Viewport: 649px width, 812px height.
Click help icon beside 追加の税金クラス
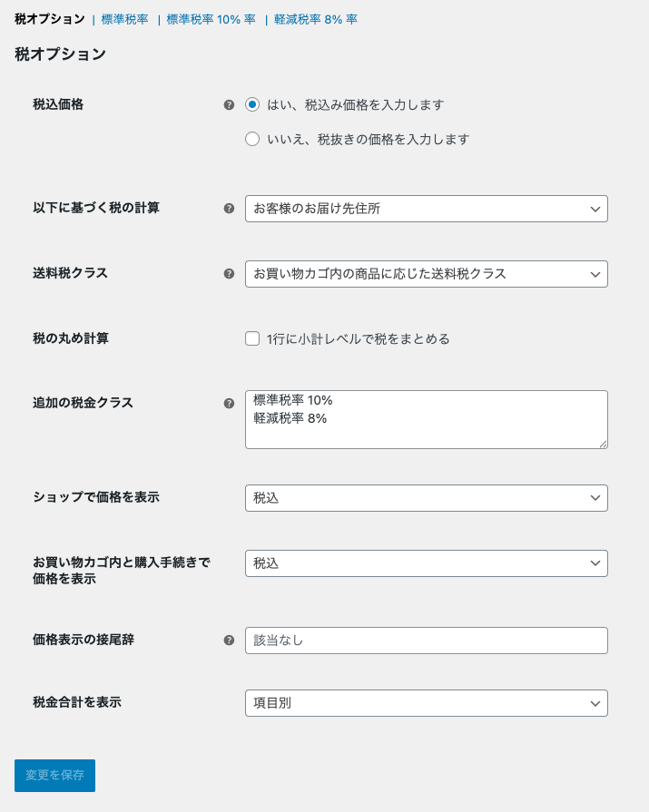click(229, 404)
